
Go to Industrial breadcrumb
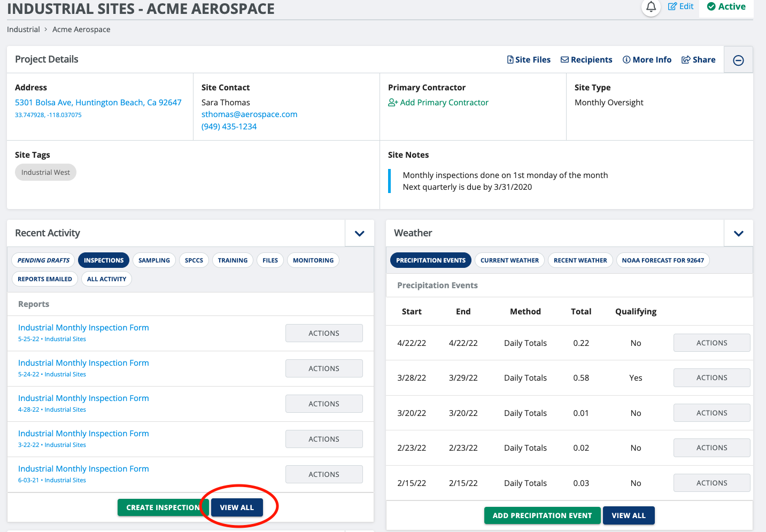[24, 29]
